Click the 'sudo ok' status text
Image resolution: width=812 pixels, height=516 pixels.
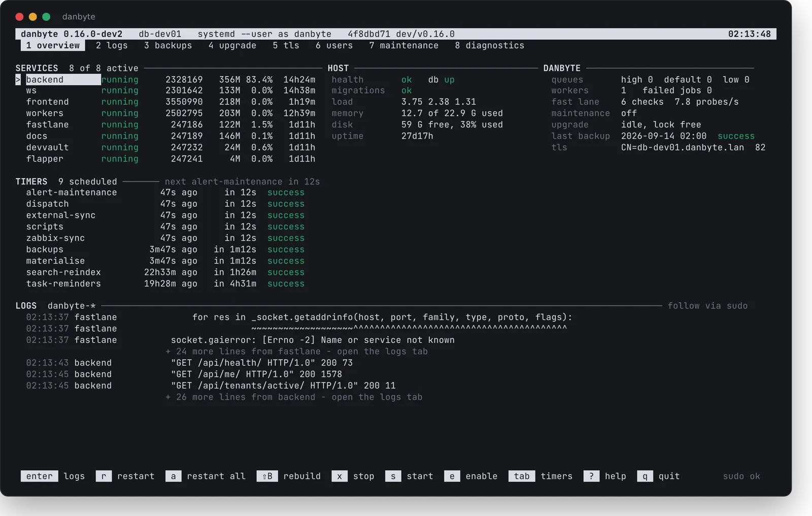coord(741,476)
